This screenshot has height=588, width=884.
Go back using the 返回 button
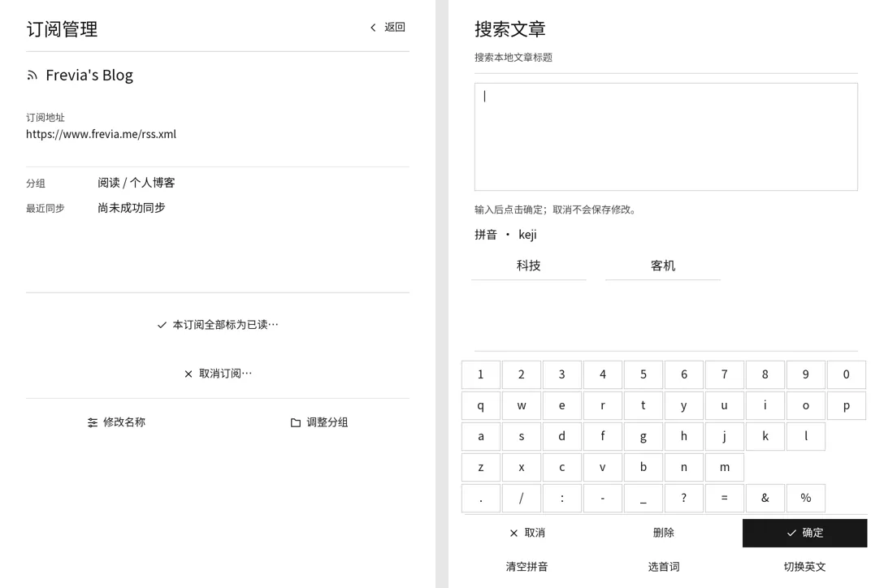388,27
